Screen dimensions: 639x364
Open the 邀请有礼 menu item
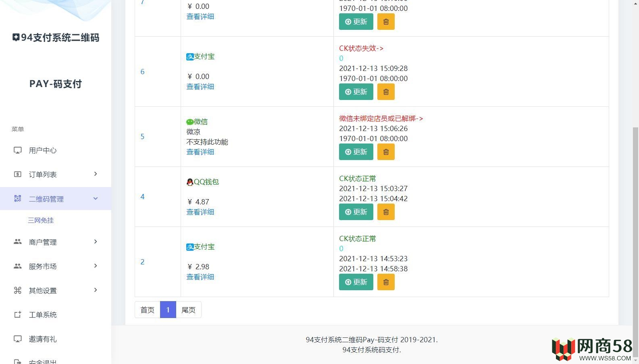tap(56, 339)
